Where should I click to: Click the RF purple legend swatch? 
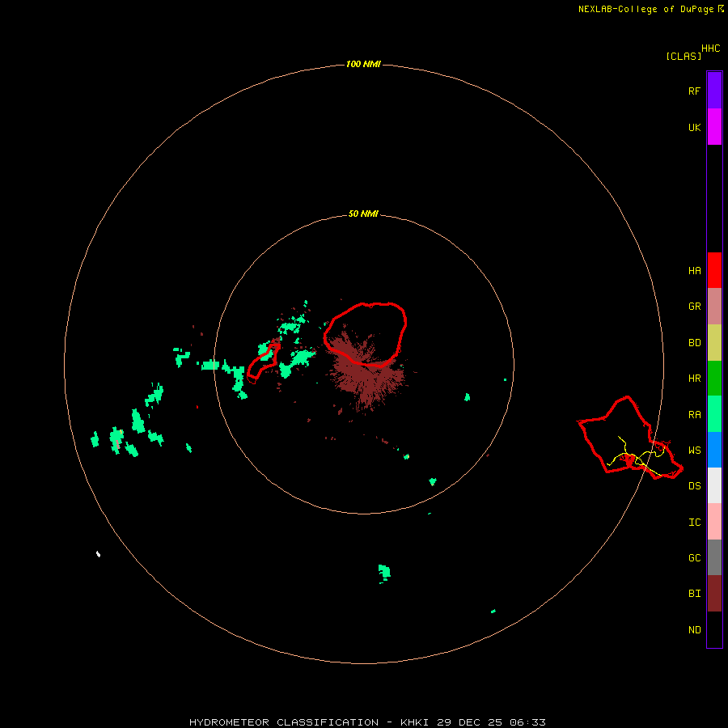(x=714, y=90)
